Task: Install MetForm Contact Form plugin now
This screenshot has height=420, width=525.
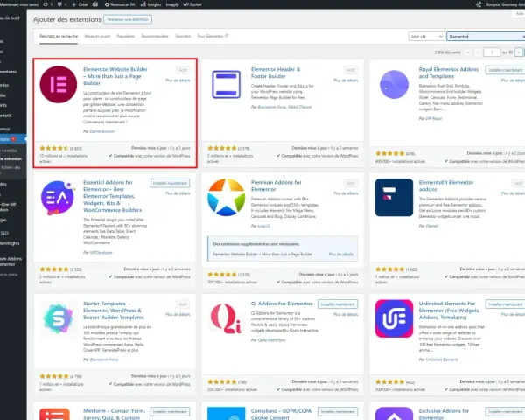Action: coord(170,411)
